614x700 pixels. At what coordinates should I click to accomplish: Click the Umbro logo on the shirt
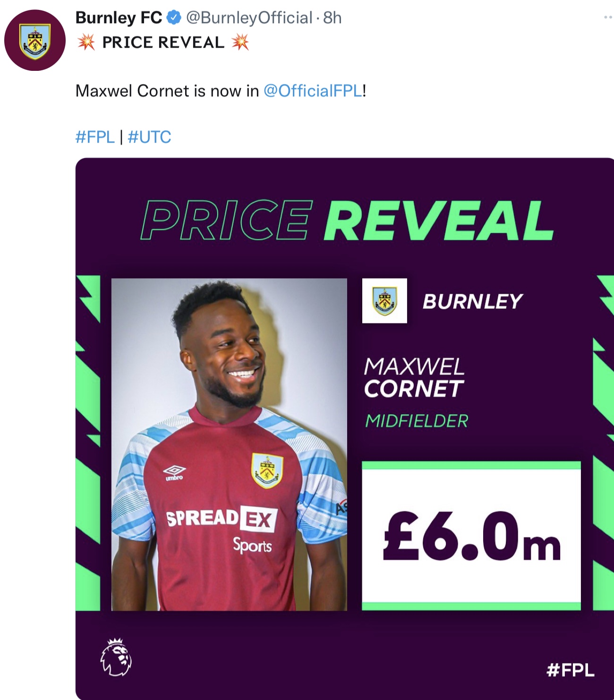174,471
